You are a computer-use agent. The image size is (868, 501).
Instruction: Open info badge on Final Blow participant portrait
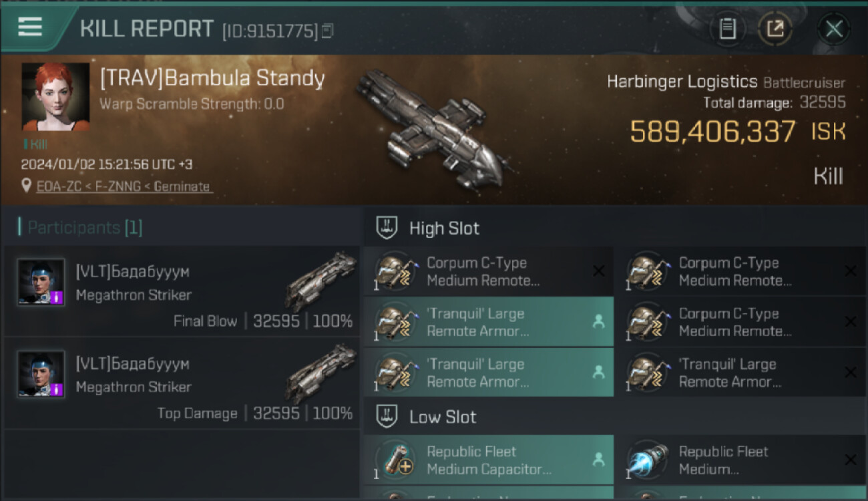[57, 297]
